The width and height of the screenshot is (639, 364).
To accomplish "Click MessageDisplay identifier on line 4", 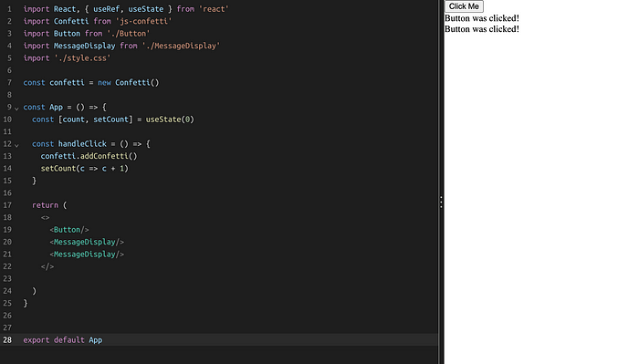I will (x=84, y=46).
